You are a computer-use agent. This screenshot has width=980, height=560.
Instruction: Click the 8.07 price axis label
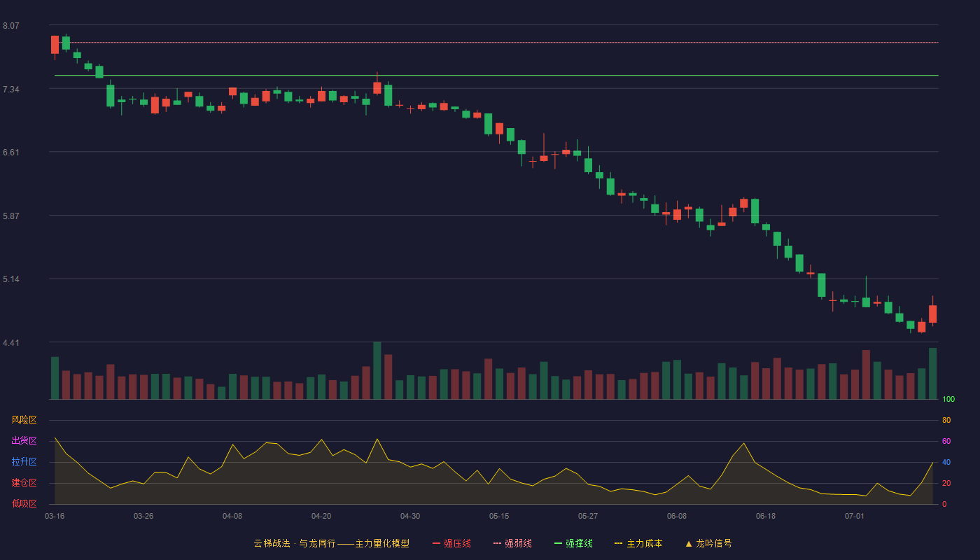click(11, 26)
